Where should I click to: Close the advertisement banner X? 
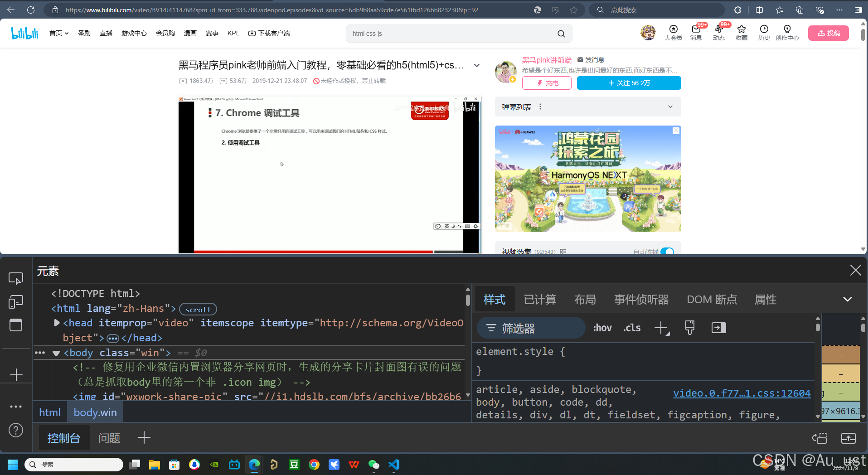(x=676, y=131)
